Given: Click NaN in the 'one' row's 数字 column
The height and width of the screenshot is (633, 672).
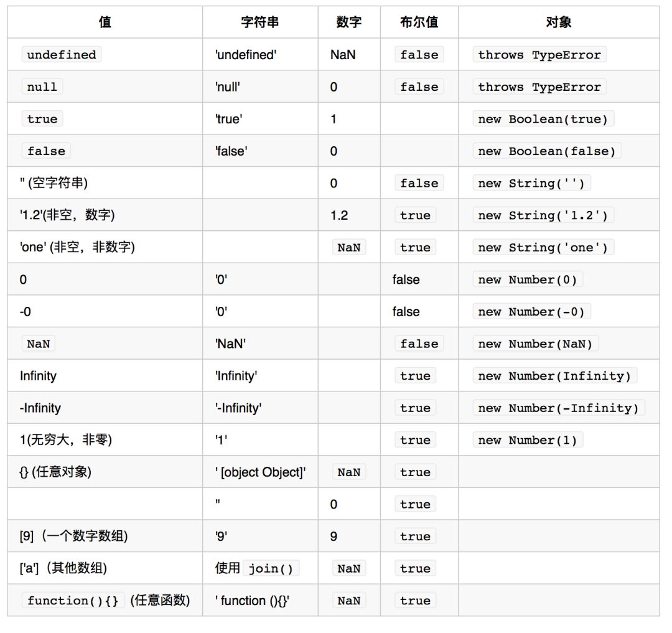Looking at the screenshot, I should pyautogui.click(x=349, y=247).
